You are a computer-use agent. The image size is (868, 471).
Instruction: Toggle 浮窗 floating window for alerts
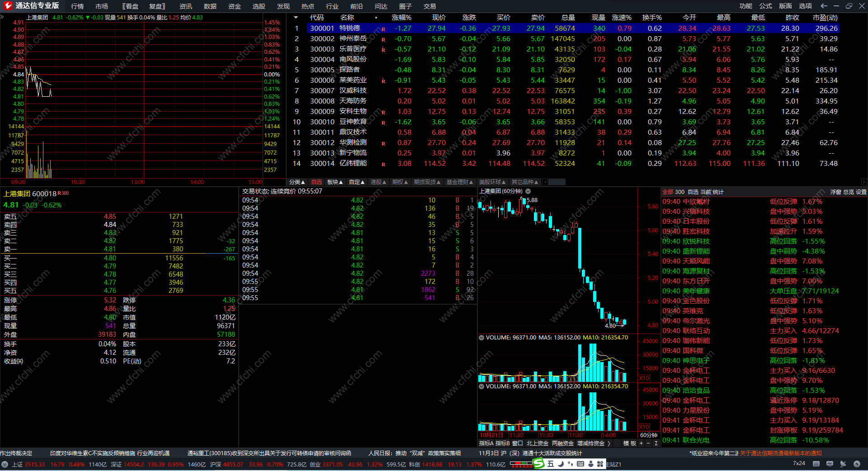pyautogui.click(x=835, y=192)
